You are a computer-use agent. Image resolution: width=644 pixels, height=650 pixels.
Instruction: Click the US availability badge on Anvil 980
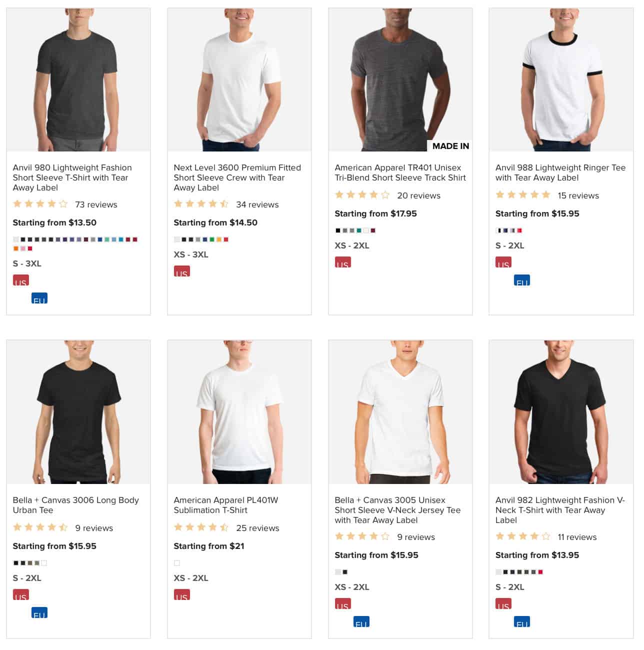pyautogui.click(x=20, y=280)
